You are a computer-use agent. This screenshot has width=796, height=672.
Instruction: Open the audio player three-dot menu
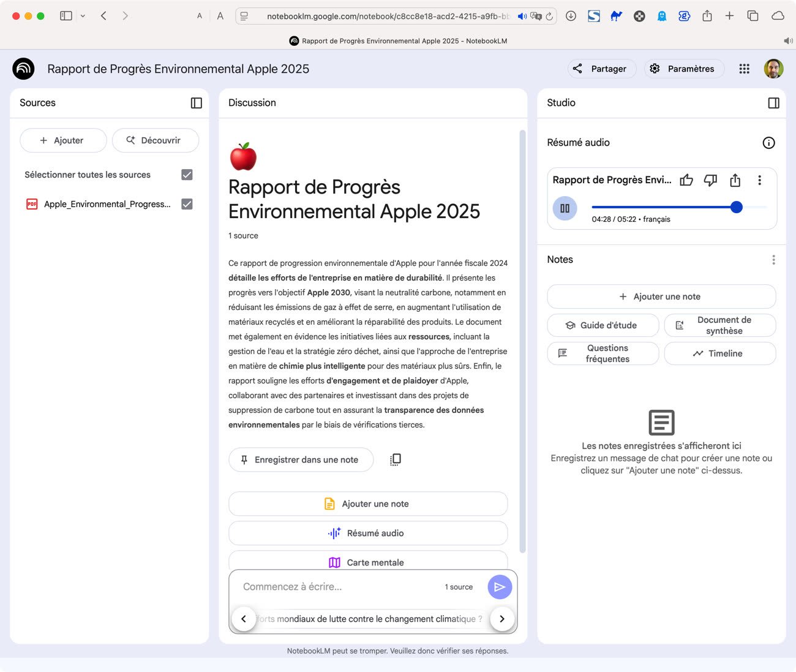point(759,180)
